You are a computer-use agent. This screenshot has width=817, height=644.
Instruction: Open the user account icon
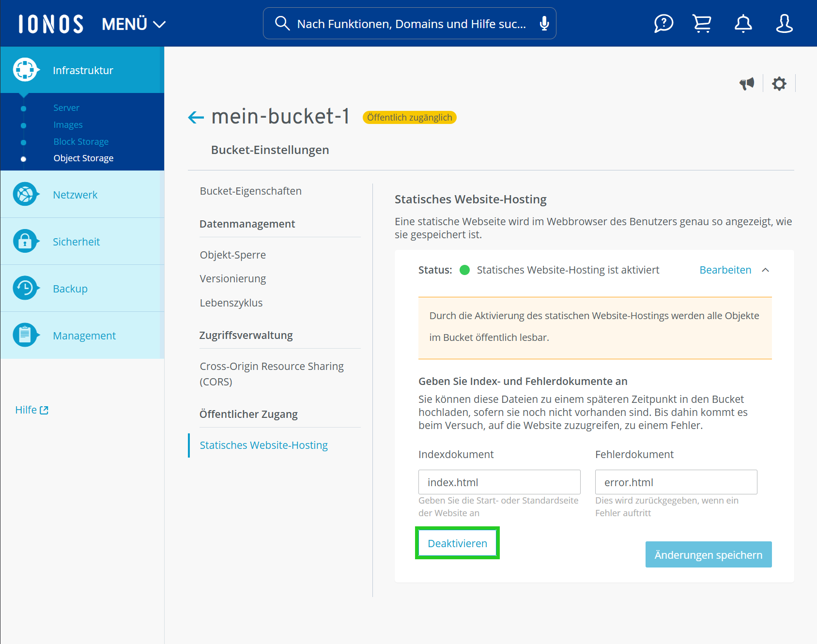point(785,23)
